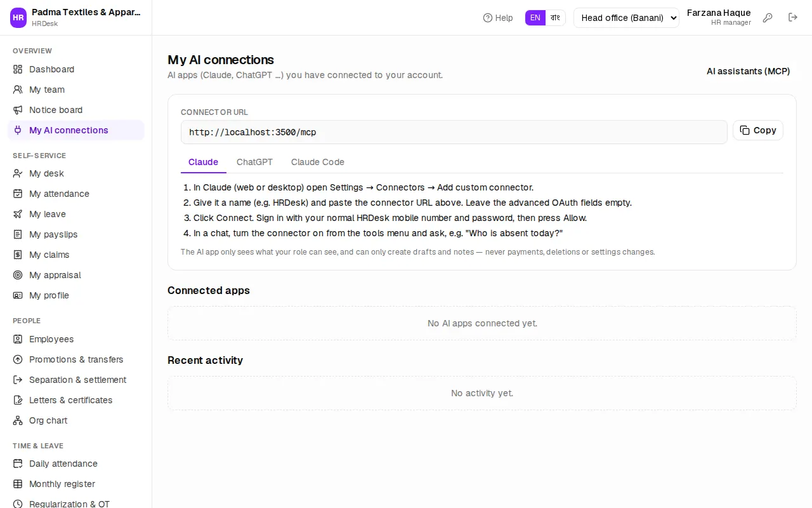Click the Daily attendance calendar icon
The width and height of the screenshot is (812, 508).
click(x=18, y=464)
